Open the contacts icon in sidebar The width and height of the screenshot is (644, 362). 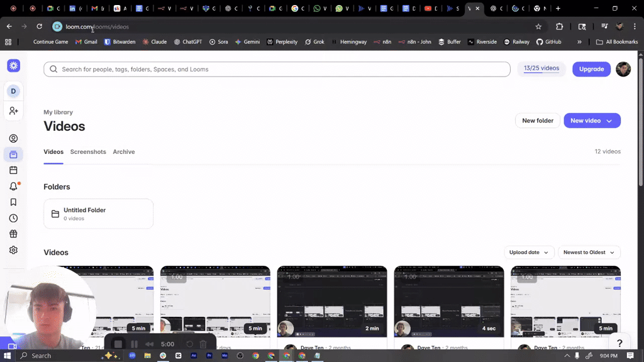13,138
